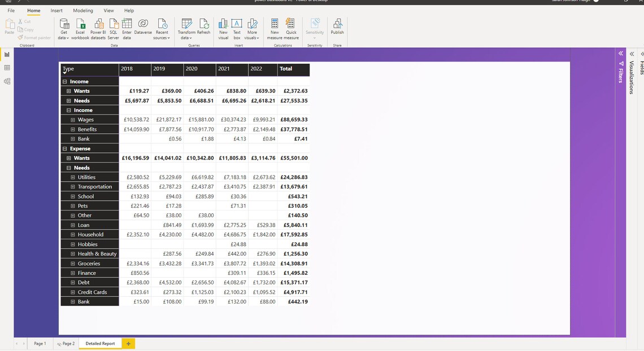Expand the Recent sources dropdown
The height and width of the screenshot is (351, 644).
(x=162, y=28)
